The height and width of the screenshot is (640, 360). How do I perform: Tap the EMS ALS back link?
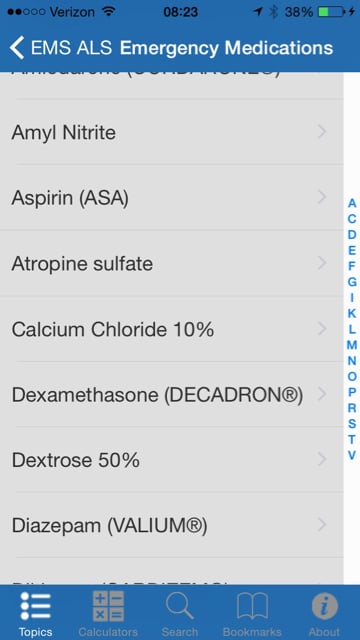(x=71, y=48)
